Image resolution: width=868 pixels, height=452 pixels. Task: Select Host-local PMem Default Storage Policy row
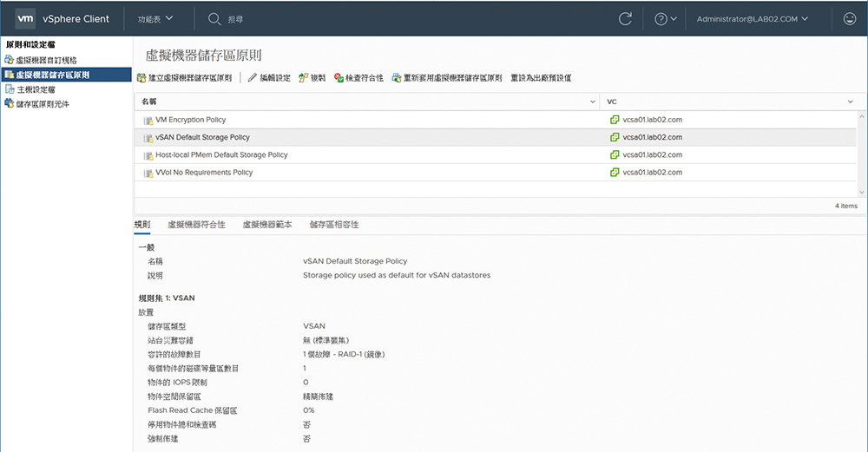(x=496, y=155)
